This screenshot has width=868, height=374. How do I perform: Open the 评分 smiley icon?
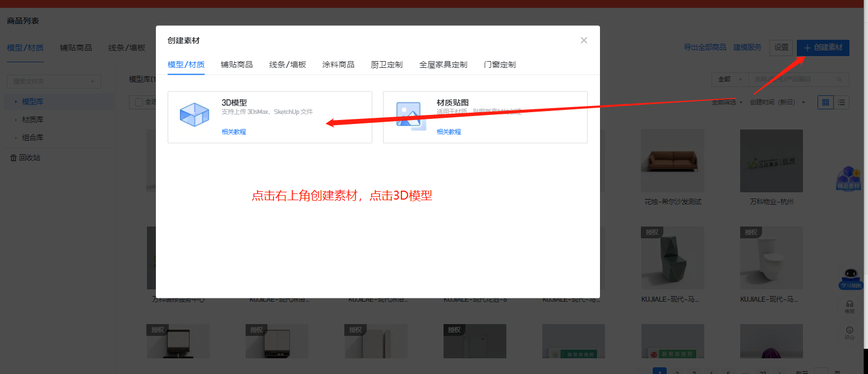(850, 331)
